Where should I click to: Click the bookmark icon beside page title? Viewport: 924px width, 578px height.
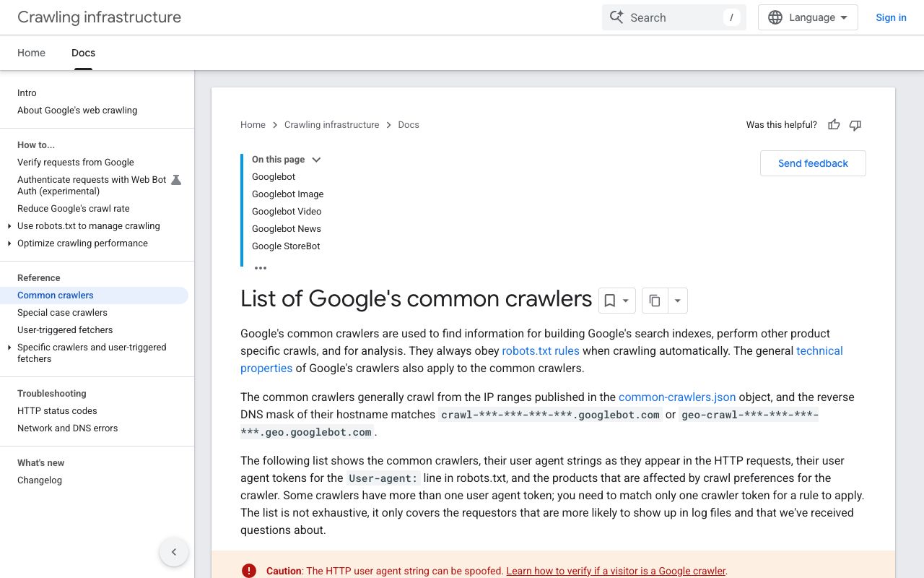[609, 301]
